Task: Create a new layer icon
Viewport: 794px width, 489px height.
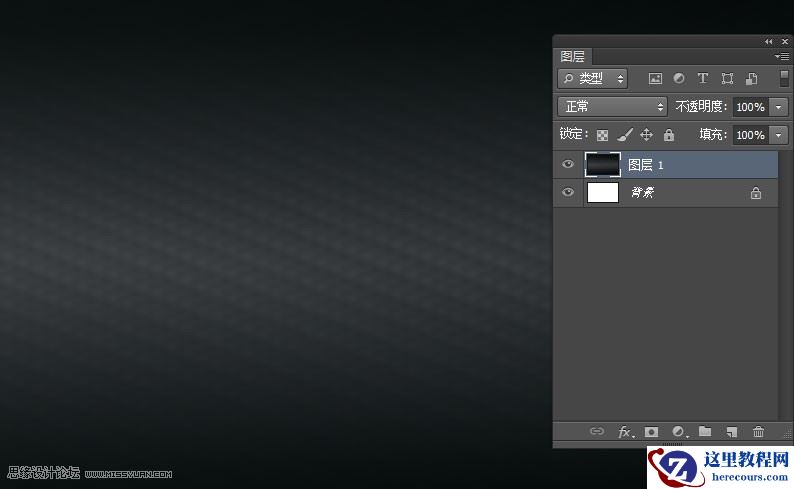Action: tap(731, 432)
